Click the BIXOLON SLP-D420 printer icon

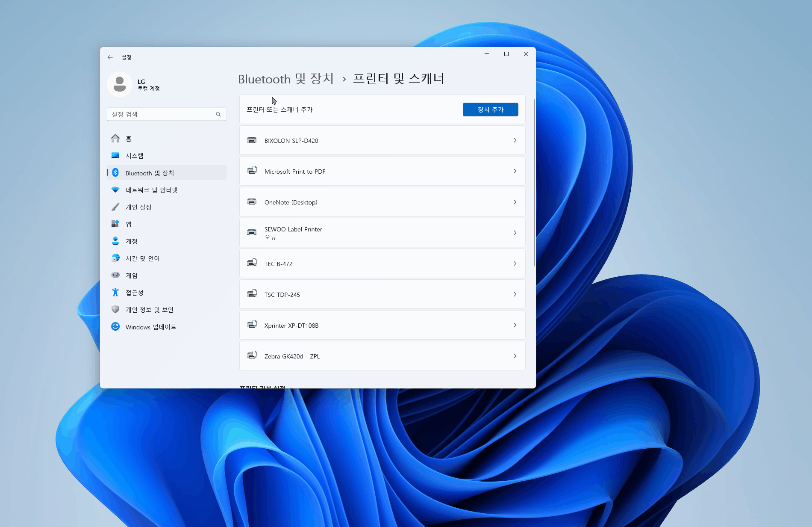pos(252,140)
